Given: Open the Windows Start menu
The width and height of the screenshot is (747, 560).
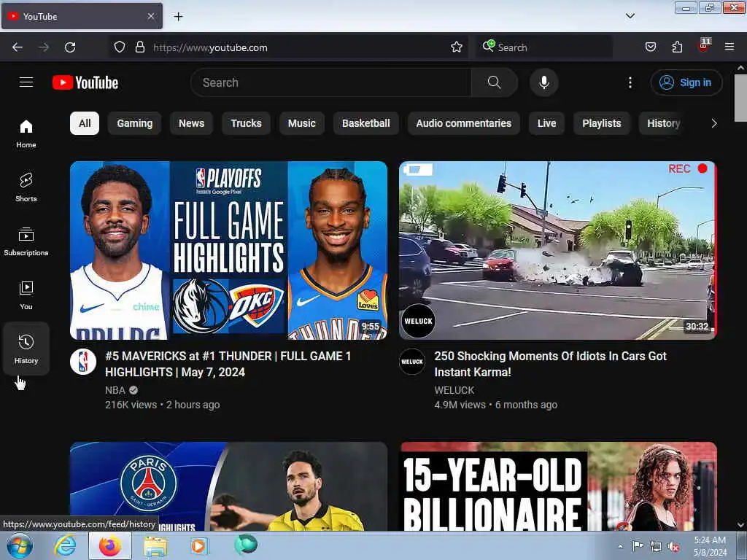Looking at the screenshot, I should pos(20,545).
